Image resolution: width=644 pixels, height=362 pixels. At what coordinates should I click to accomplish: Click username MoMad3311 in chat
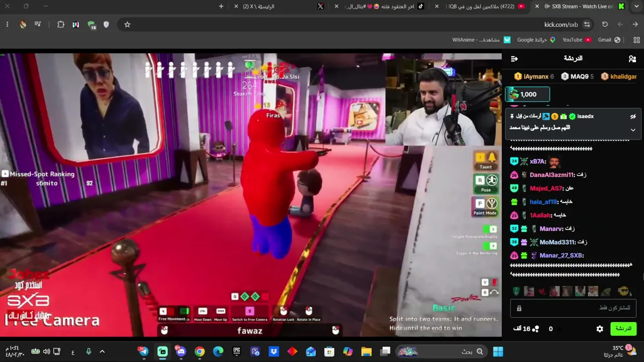click(556, 242)
